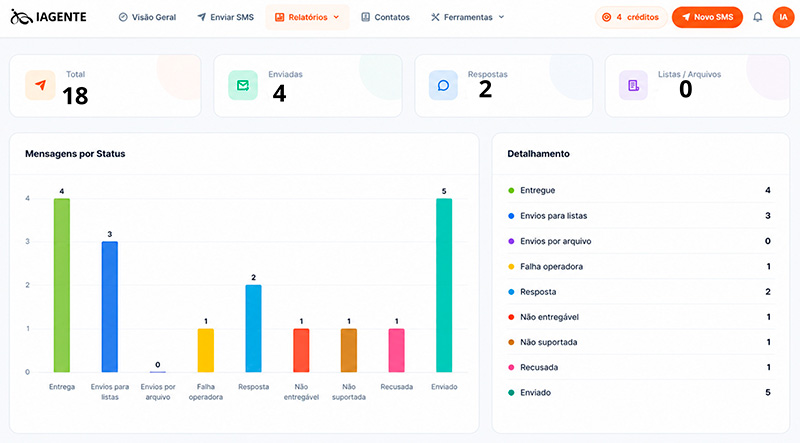Select the blue Envios para listas bar
The width and height of the screenshot is (800, 443).
[110, 307]
